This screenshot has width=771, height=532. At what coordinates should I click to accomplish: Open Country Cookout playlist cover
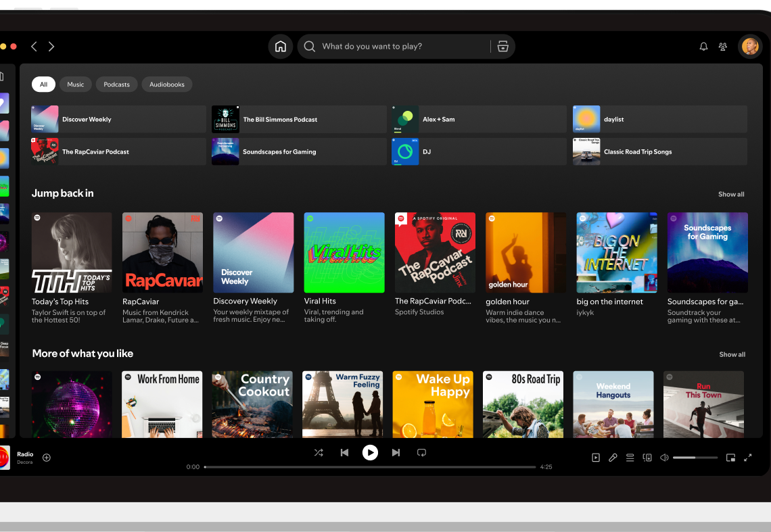tap(252, 404)
